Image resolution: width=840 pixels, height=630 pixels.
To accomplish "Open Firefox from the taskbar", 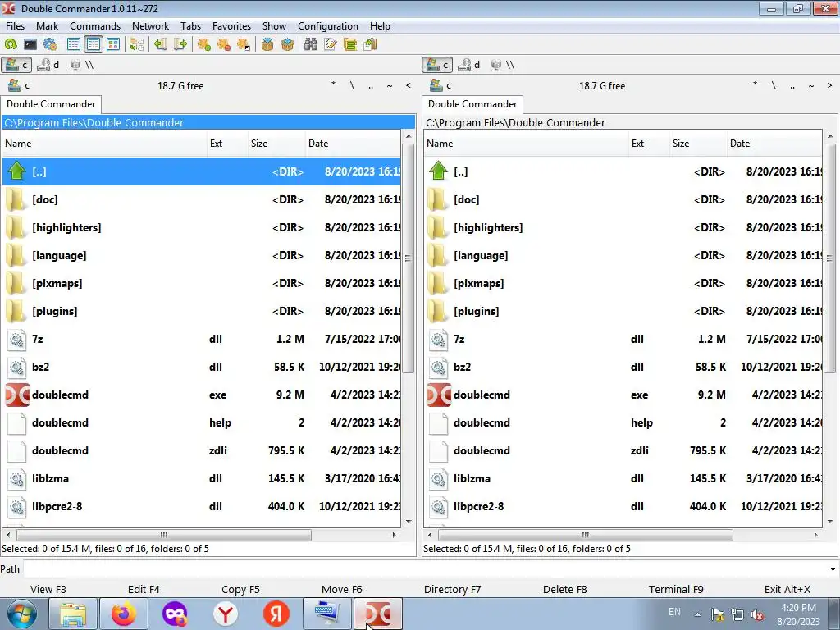I will (124, 614).
